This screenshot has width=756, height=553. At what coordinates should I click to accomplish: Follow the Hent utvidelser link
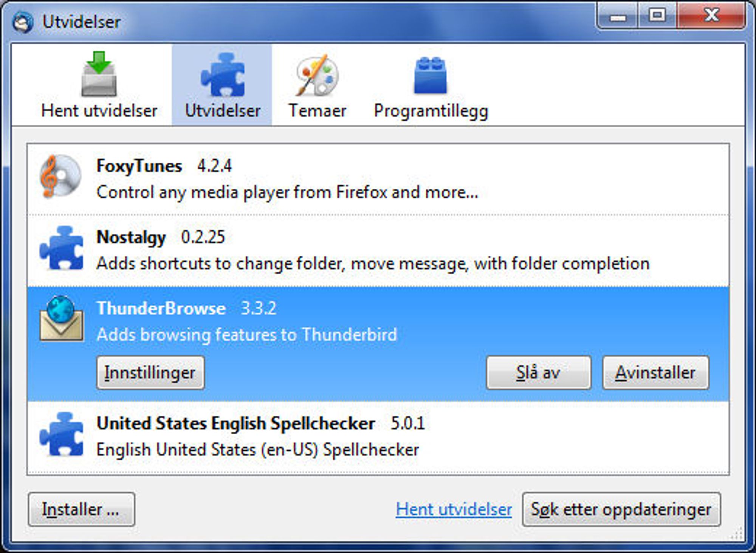pyautogui.click(x=454, y=509)
